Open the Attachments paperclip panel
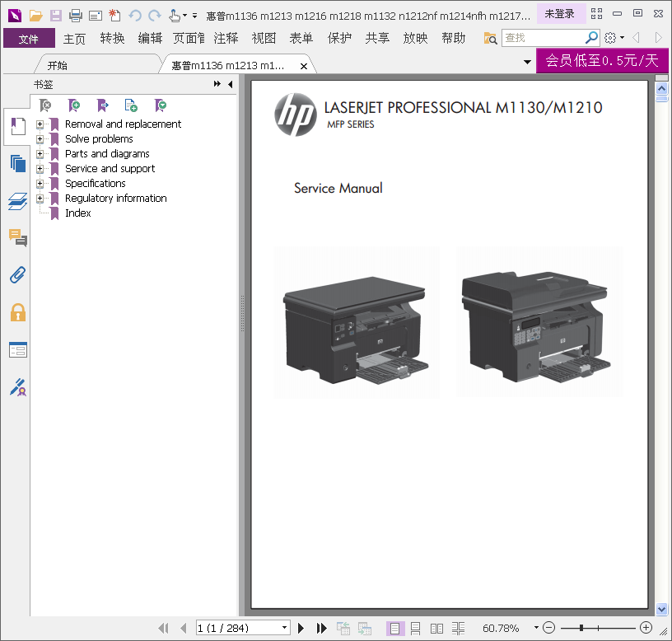This screenshot has height=641, width=672. pos(17,275)
